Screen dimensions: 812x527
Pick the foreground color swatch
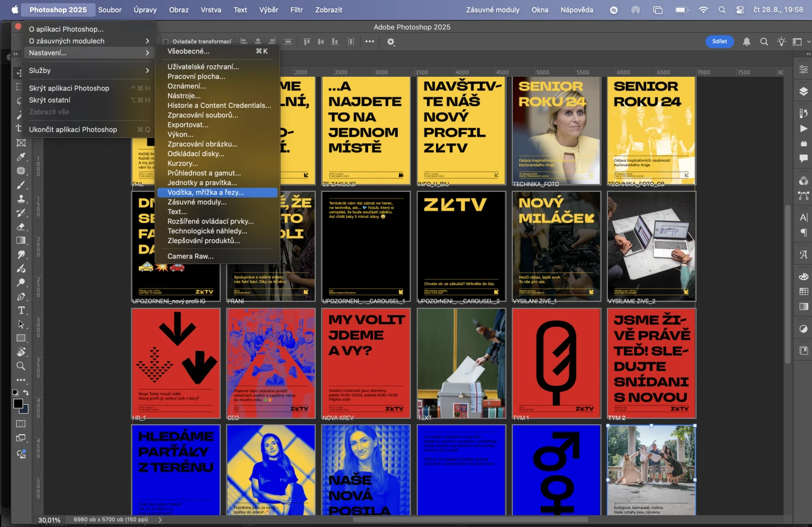click(x=18, y=404)
